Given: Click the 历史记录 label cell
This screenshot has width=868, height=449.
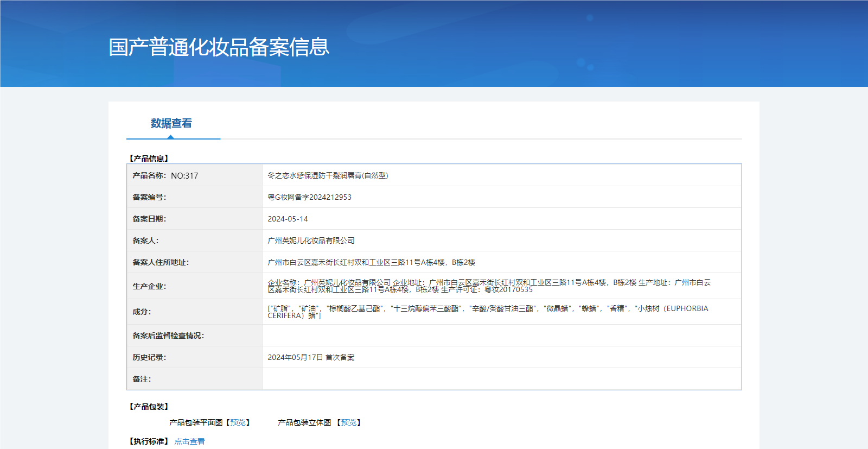Looking at the screenshot, I should tap(150, 357).
